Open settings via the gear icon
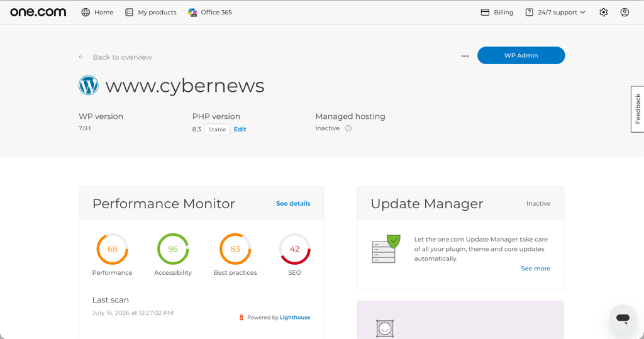Image resolution: width=644 pixels, height=339 pixels. click(x=603, y=13)
